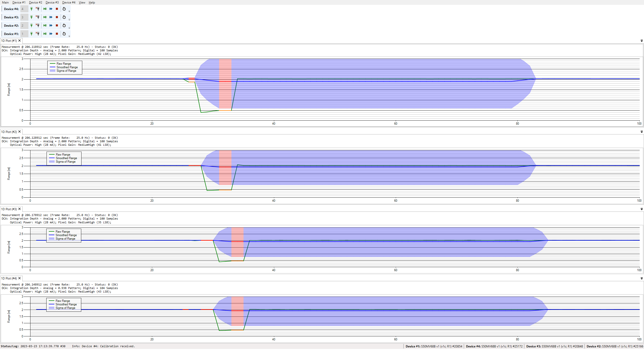Screen dimensions: 644x355
Task: Connect Device #2 with green plug icon
Action: 31,25
